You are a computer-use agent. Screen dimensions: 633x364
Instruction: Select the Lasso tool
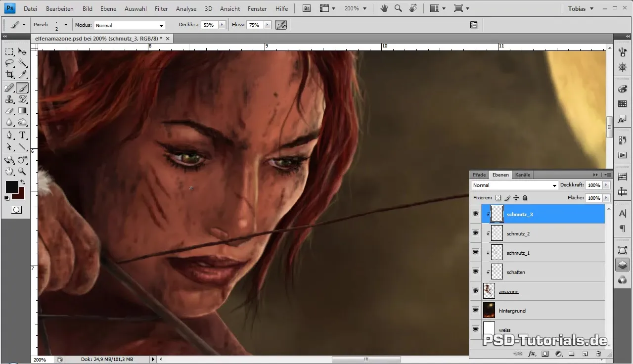pyautogui.click(x=9, y=63)
